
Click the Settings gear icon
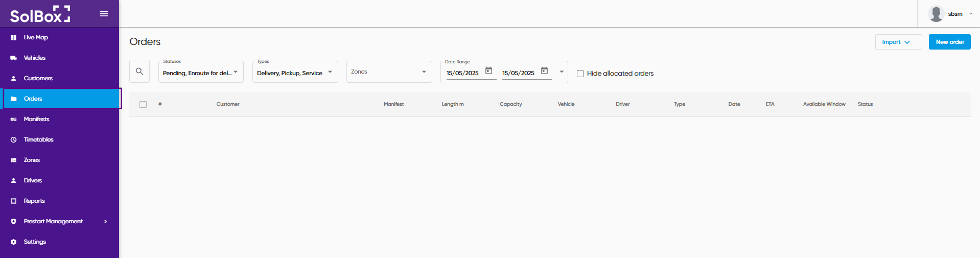click(x=13, y=242)
